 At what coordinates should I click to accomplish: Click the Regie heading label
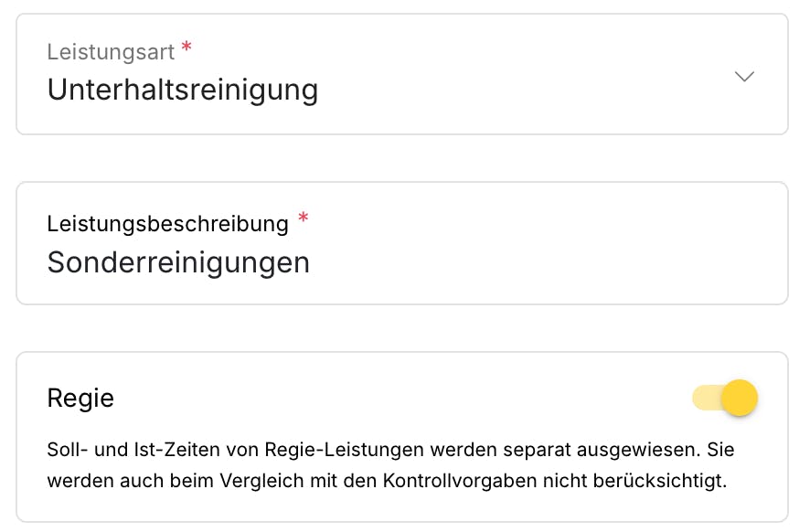coord(80,399)
